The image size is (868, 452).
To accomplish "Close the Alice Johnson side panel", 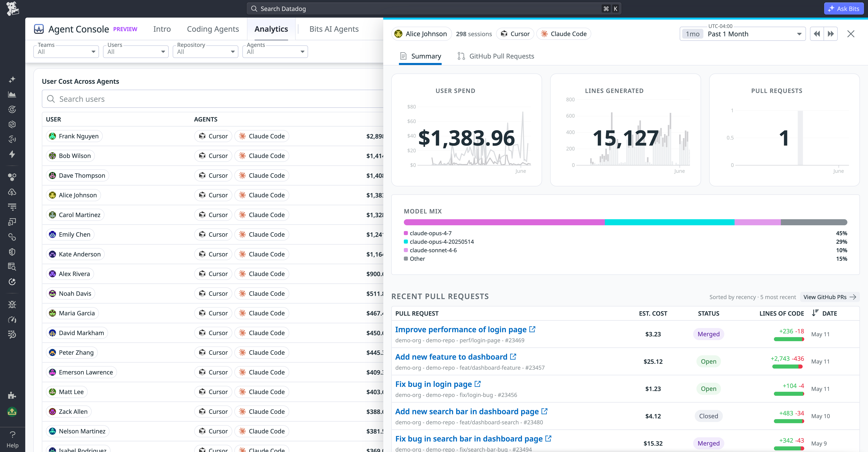I will click(x=851, y=34).
